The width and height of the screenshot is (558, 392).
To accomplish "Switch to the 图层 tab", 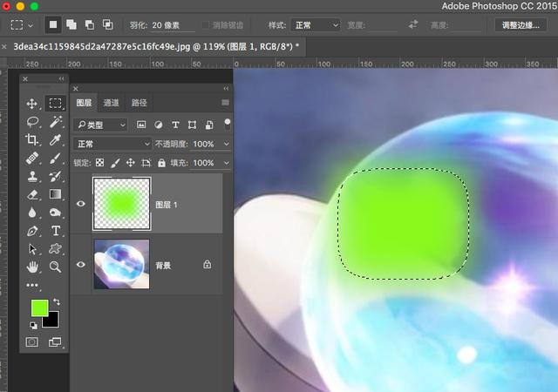I will coord(84,103).
